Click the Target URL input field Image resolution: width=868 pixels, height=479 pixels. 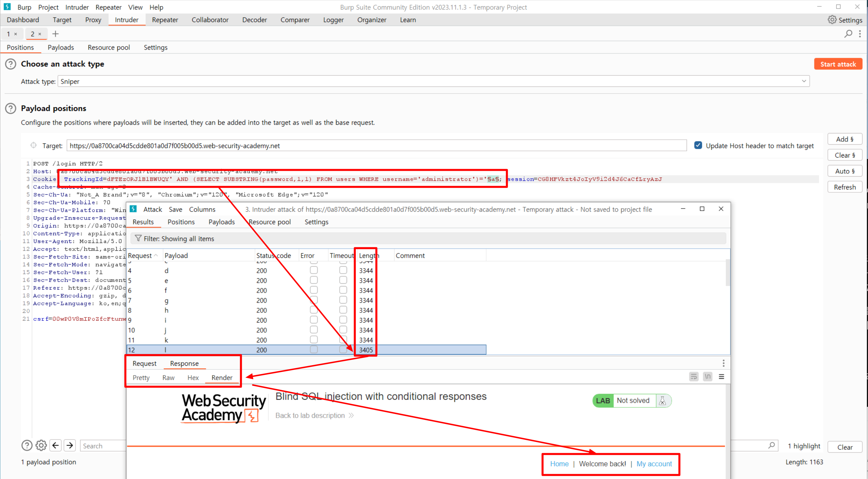[x=376, y=145]
